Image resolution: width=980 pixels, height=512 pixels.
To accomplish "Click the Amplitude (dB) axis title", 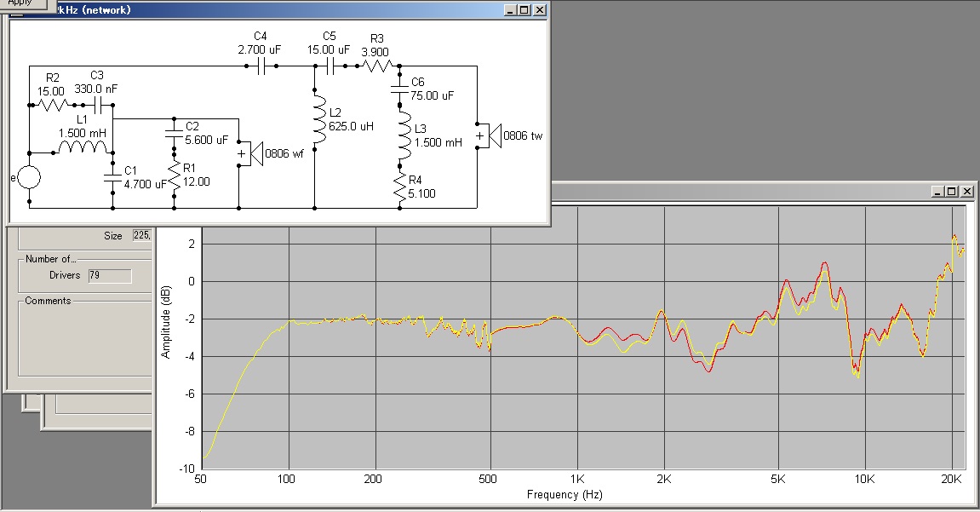I will click(x=166, y=322).
